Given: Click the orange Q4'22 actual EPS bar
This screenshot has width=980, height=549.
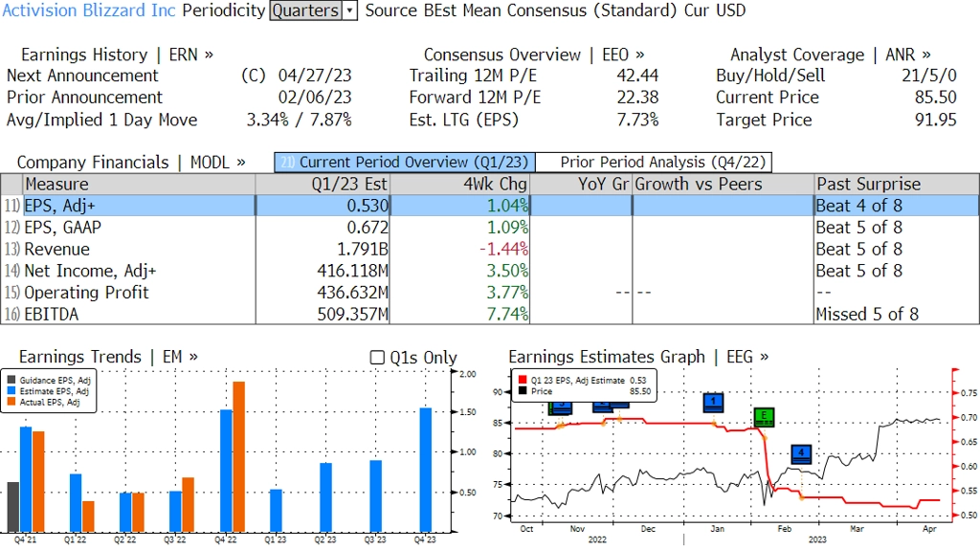Looking at the screenshot, I should point(238,456).
